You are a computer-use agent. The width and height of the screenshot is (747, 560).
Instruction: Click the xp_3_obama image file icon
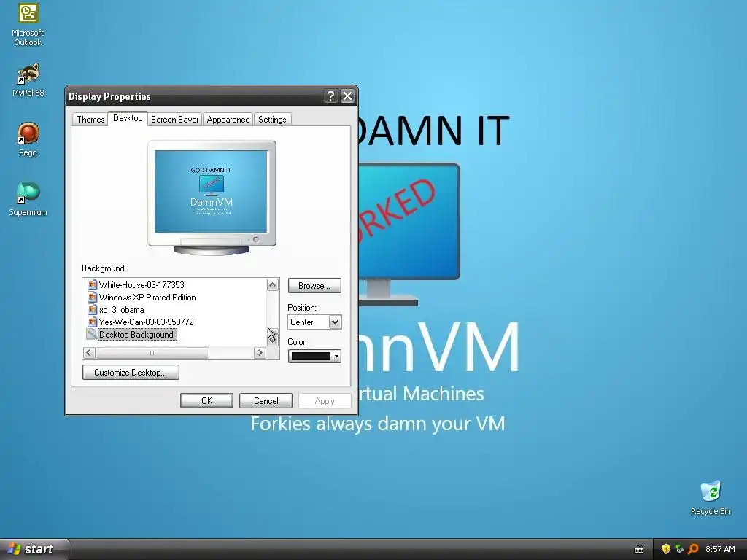(x=92, y=309)
